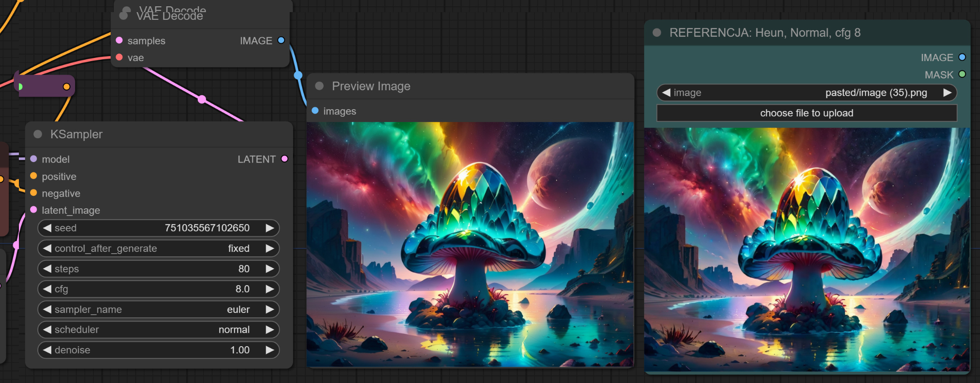
Task: Collapse the Preview Image node
Action: point(320,86)
